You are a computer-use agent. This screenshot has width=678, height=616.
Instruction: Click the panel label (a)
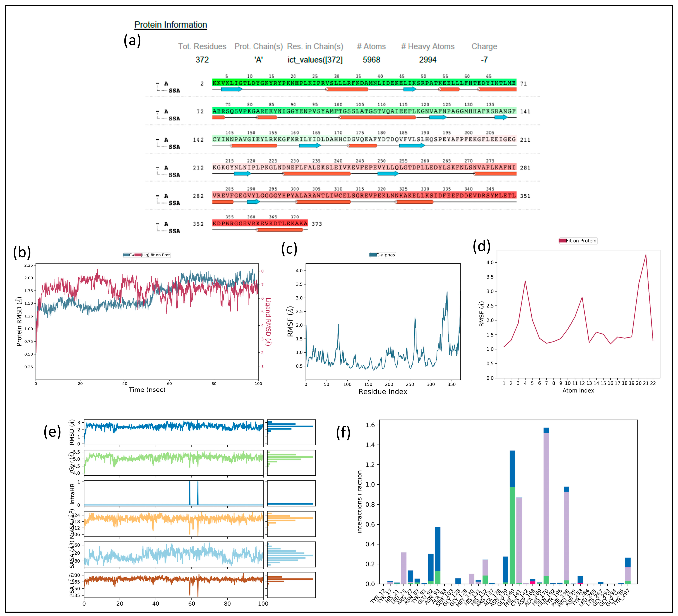(x=132, y=40)
